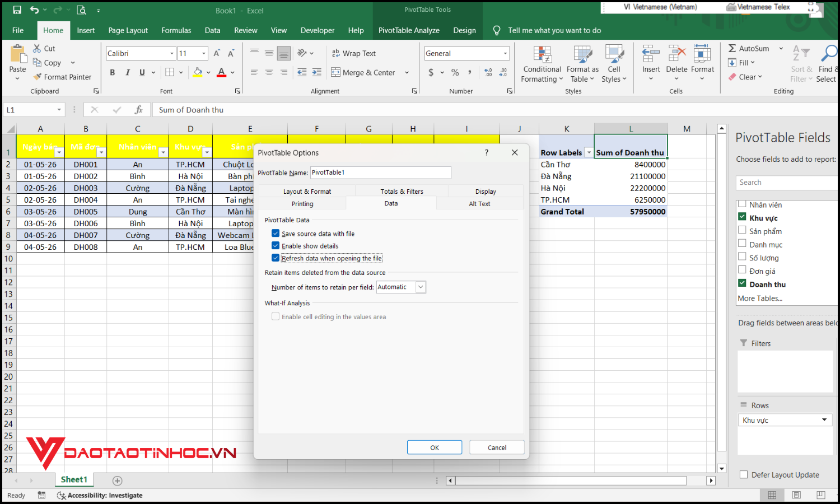Click the Percent Style icon

[455, 72]
